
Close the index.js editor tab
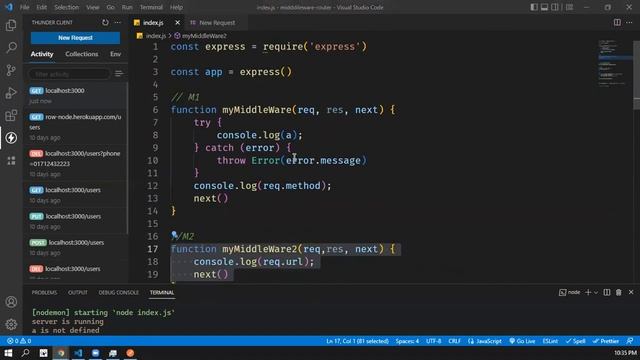(x=177, y=23)
